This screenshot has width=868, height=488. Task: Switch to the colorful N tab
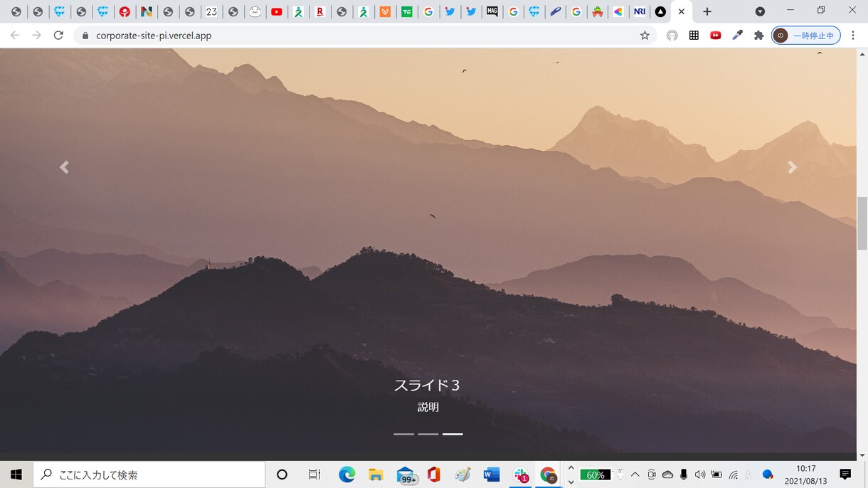click(147, 11)
